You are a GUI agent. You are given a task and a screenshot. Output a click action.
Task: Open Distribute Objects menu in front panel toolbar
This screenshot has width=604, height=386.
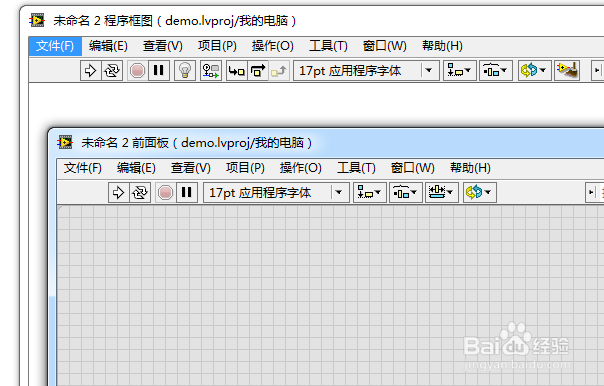(x=406, y=192)
